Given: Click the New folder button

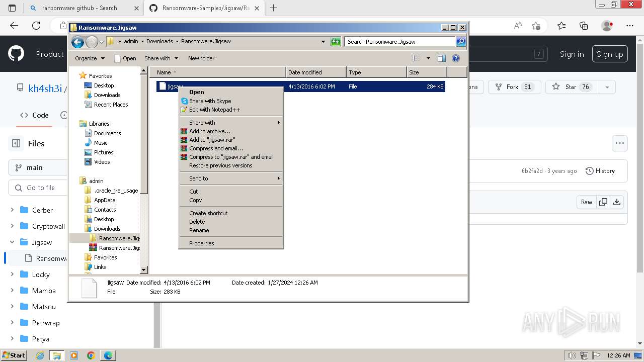Looking at the screenshot, I should click(201, 58).
